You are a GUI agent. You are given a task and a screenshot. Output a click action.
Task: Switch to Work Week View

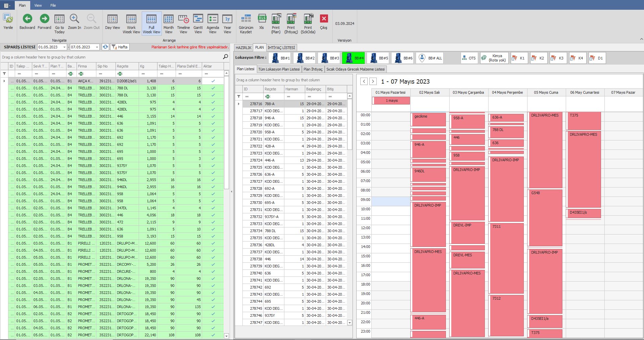(x=131, y=24)
